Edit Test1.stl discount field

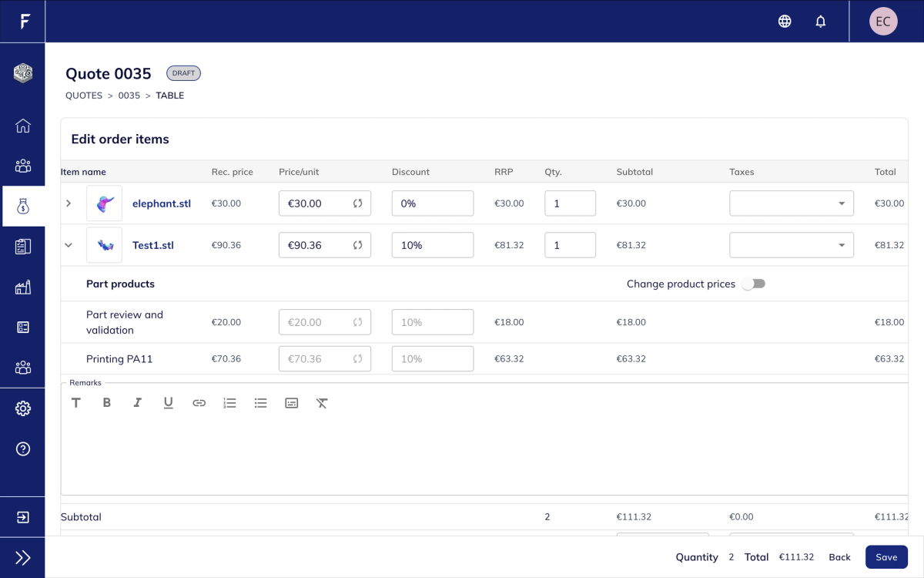pos(433,245)
